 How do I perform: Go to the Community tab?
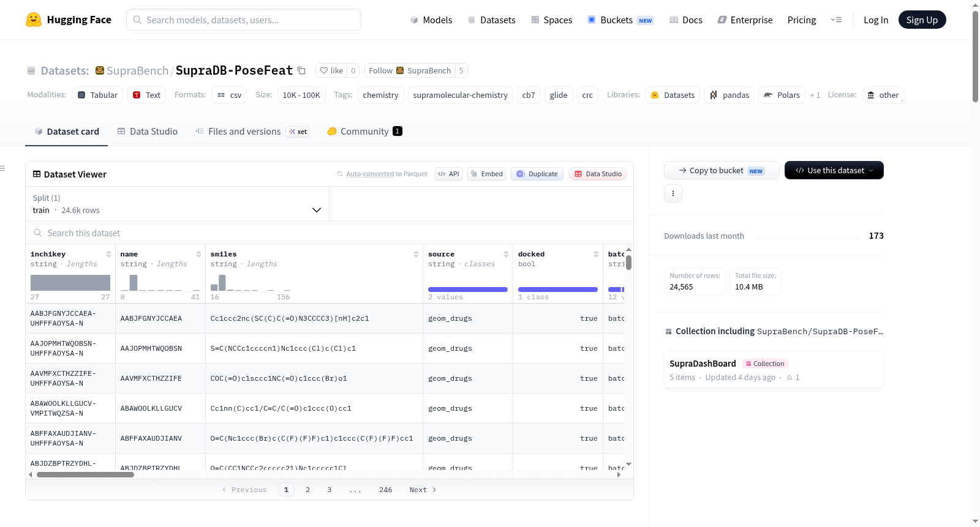point(365,132)
